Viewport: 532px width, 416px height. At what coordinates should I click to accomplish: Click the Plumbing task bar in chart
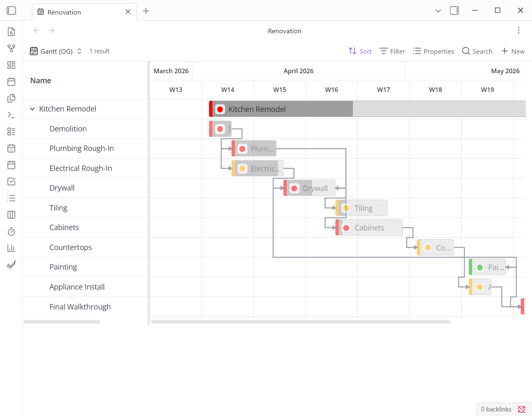click(254, 149)
